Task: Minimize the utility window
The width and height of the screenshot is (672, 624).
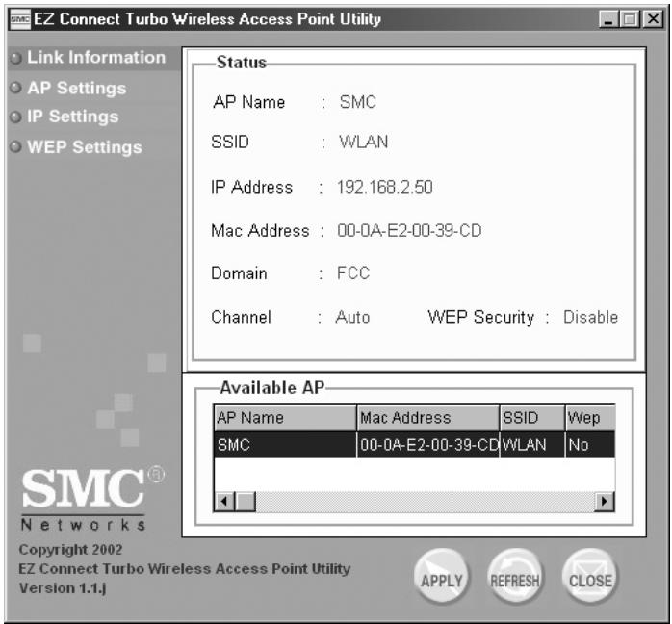Action: point(608,19)
